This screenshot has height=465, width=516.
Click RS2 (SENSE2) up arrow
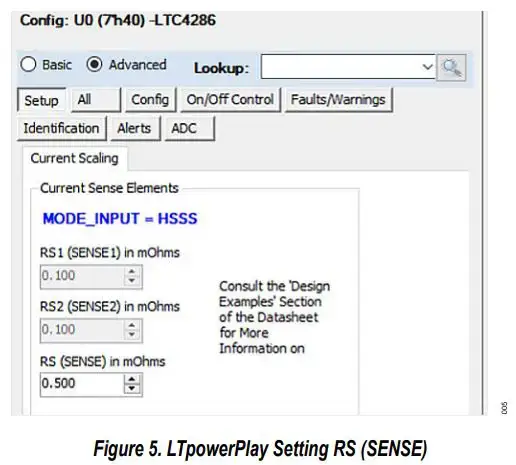point(132,325)
